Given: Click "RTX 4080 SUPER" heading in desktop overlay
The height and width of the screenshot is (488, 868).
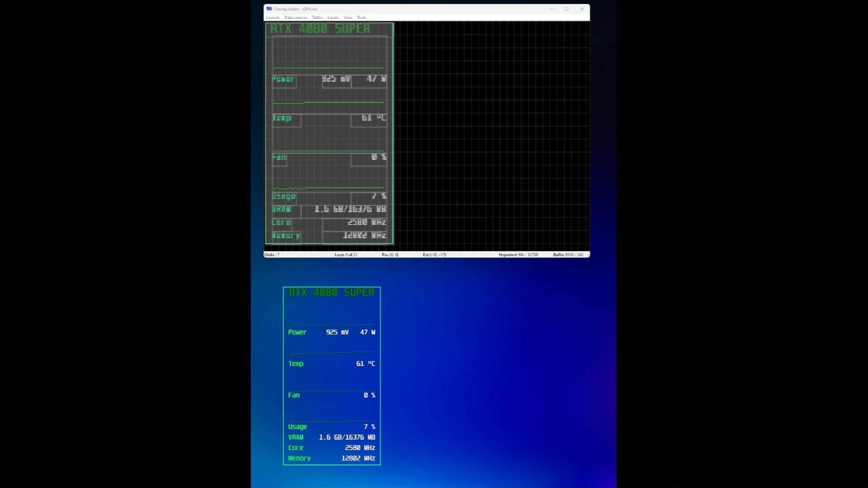Looking at the screenshot, I should 331,292.
